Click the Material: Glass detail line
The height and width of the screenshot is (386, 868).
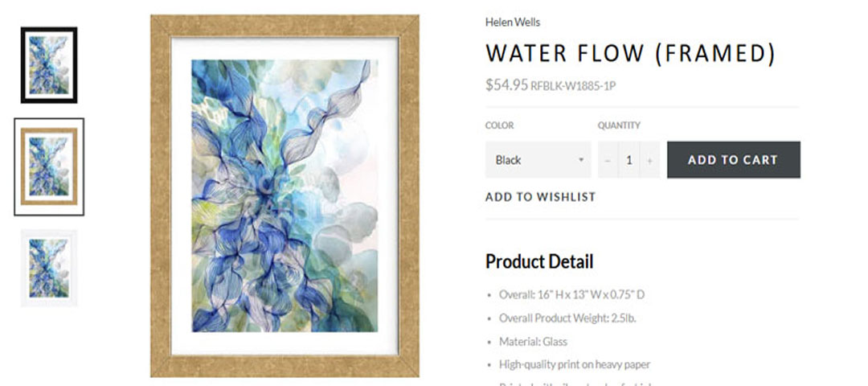click(x=533, y=342)
